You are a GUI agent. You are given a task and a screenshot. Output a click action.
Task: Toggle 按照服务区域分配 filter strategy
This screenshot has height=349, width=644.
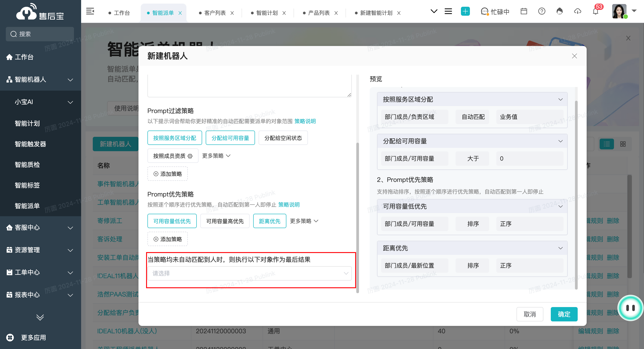click(x=175, y=138)
